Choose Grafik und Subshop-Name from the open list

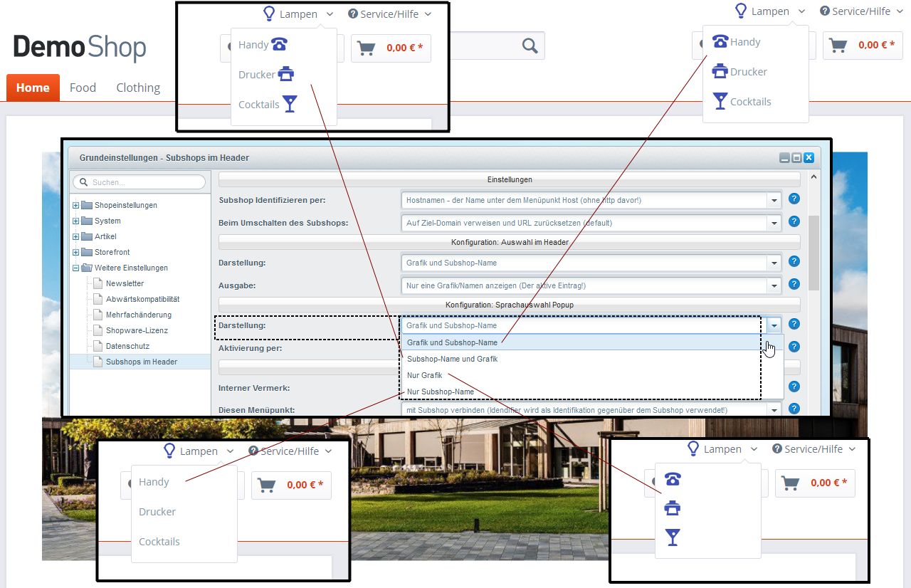click(591, 342)
